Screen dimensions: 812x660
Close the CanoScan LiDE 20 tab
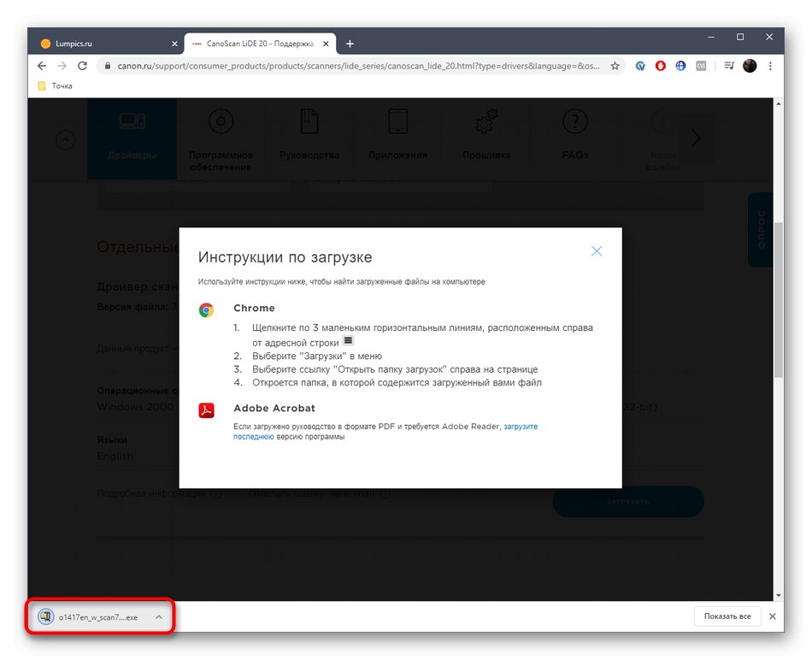coord(326,44)
